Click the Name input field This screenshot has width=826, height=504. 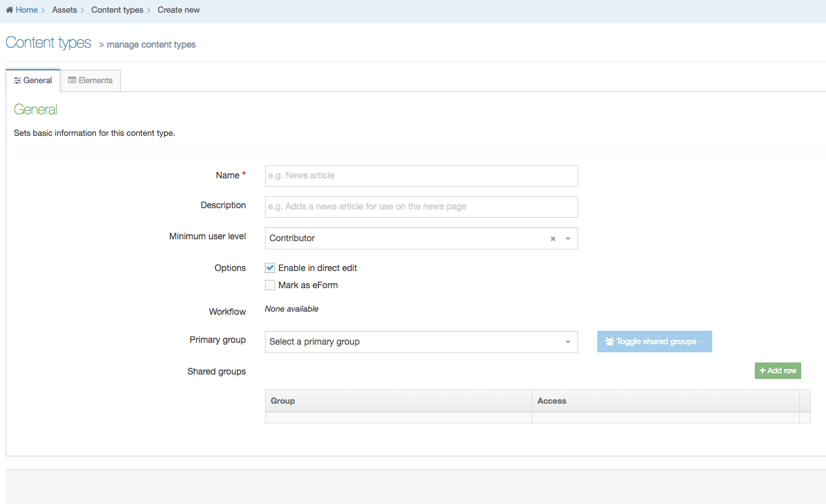[421, 175]
